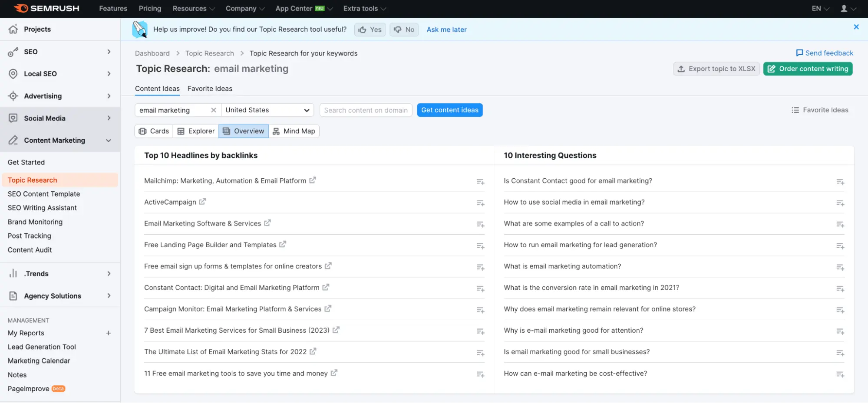The image size is (868, 403).
Task: Answer Yes to the feedback banner
Action: [x=370, y=29]
